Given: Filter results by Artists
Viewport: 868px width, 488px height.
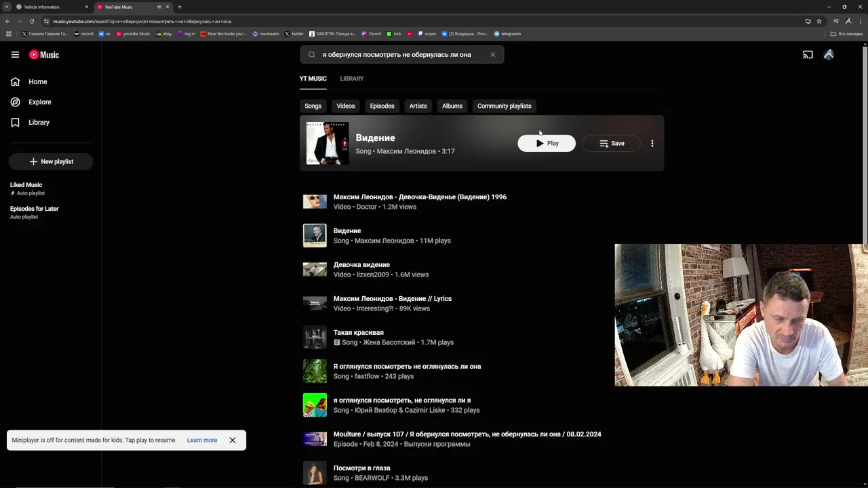Looking at the screenshot, I should 418,106.
